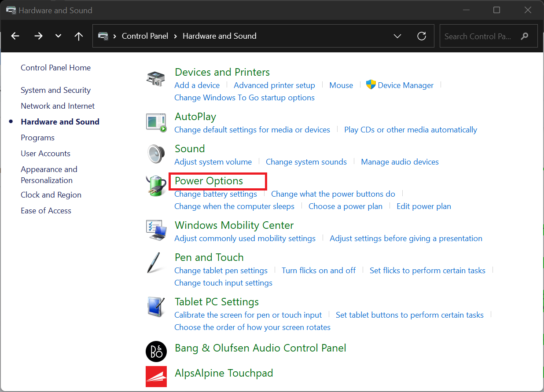Image resolution: width=544 pixels, height=392 pixels.
Task: Click the Sound speaker icon
Action: [156, 154]
